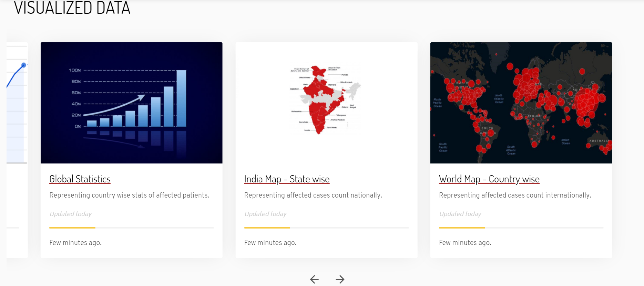Click yellow progress bar in India Map card

[x=267, y=228]
